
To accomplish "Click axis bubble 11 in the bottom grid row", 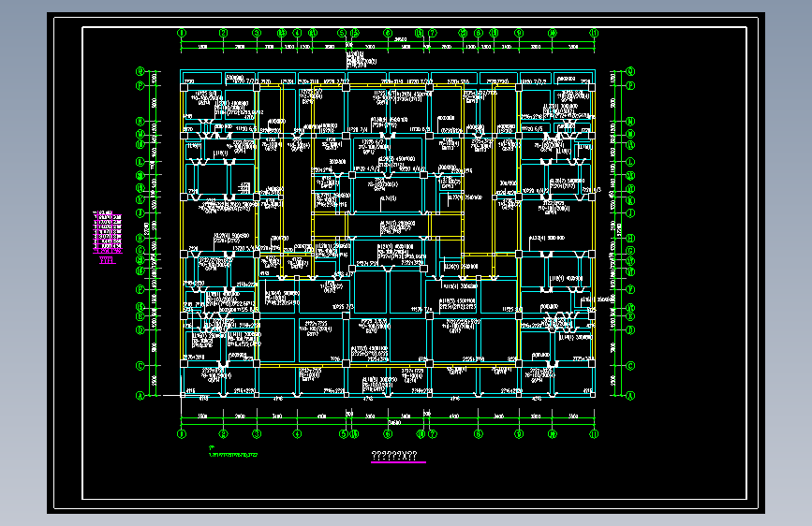I will (594, 434).
